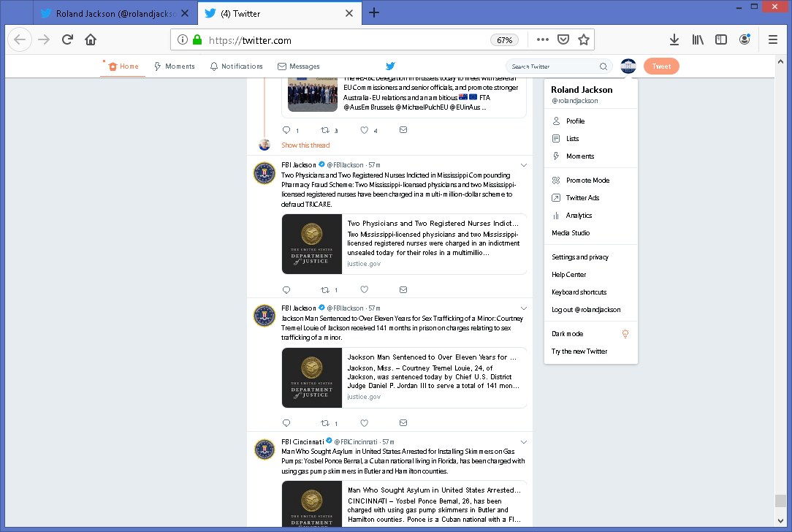Open page actions three-dots menu
The width and height of the screenshot is (792, 532).
click(x=542, y=40)
